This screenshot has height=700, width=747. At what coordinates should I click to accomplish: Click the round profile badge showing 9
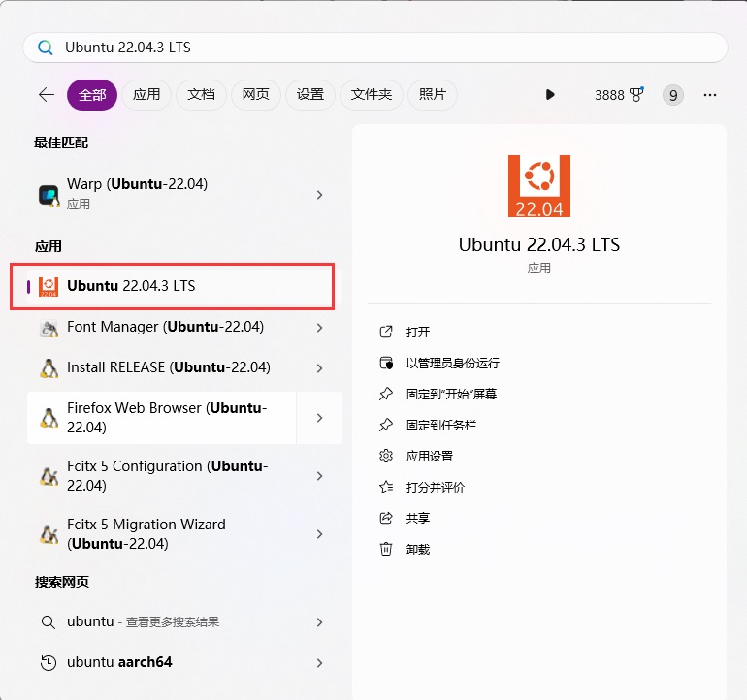click(x=672, y=95)
